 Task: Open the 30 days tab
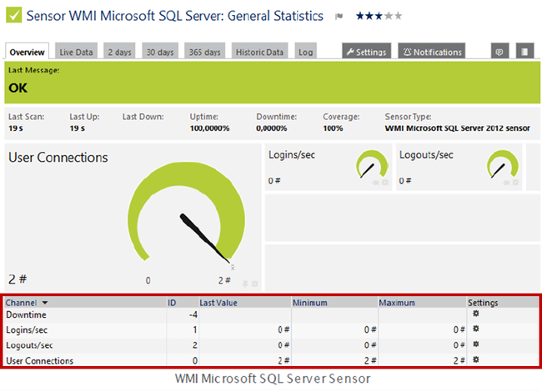pos(158,52)
